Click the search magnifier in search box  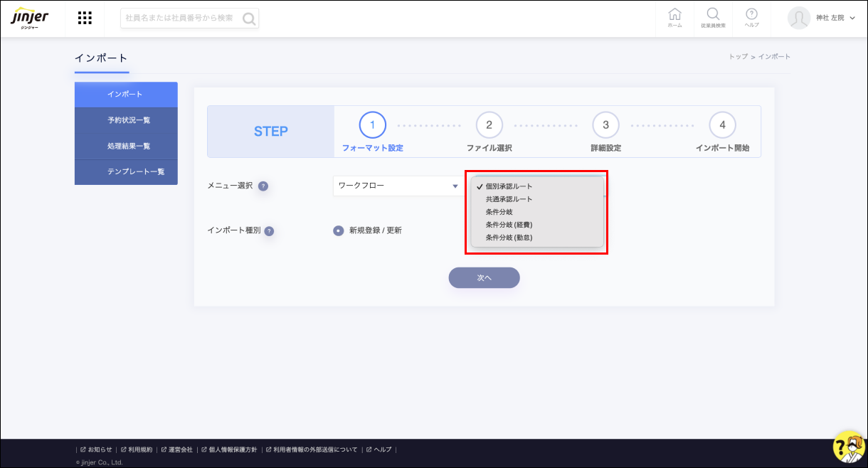click(249, 18)
